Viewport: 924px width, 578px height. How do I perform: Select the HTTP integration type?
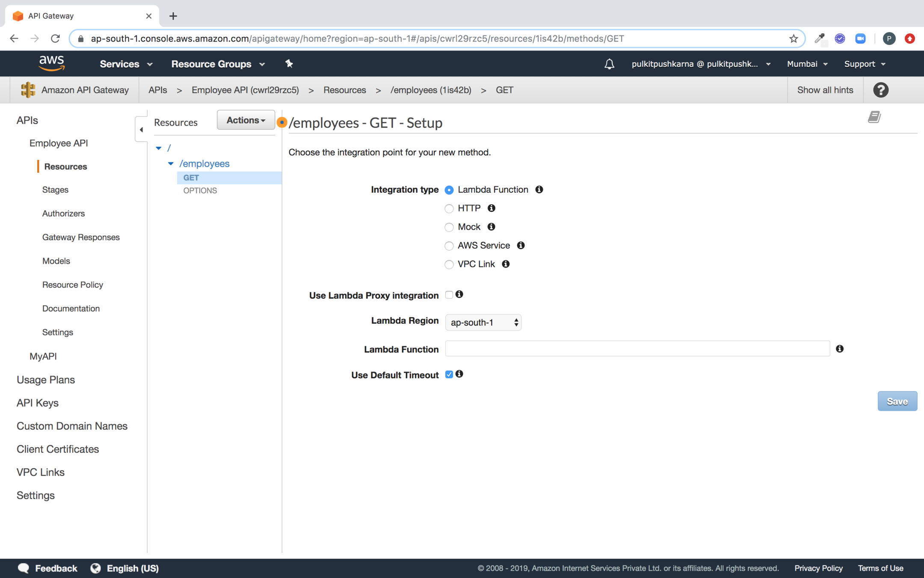coord(449,209)
